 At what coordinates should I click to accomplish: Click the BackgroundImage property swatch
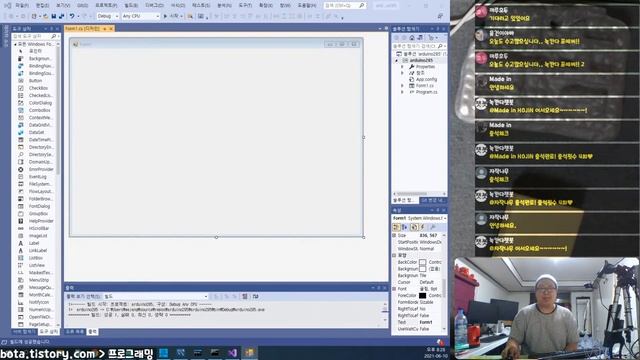(422, 269)
